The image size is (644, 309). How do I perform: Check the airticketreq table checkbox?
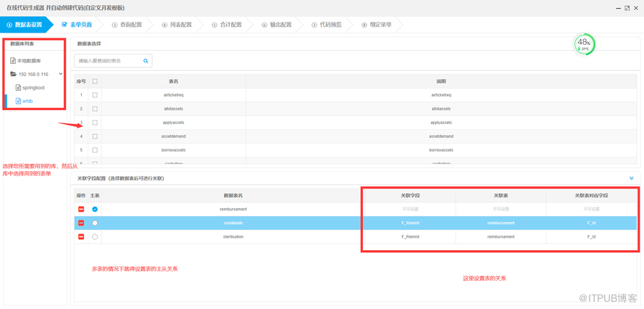tap(95, 95)
